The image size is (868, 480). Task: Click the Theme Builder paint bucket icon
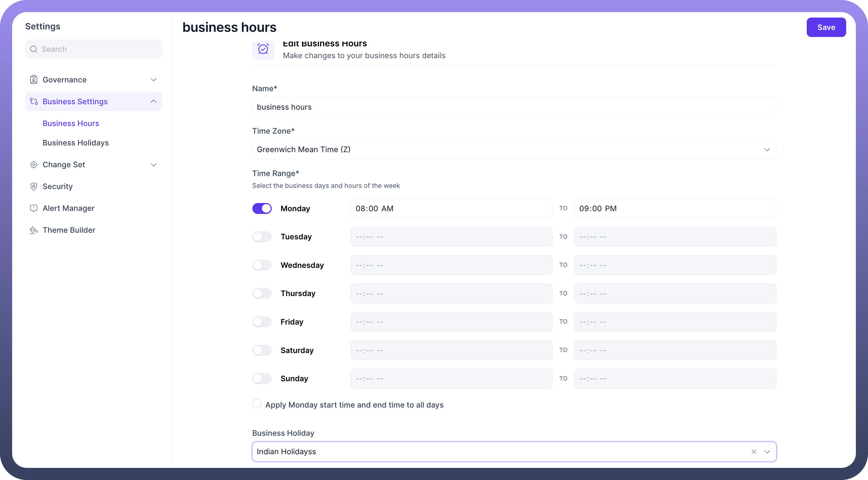[34, 230]
